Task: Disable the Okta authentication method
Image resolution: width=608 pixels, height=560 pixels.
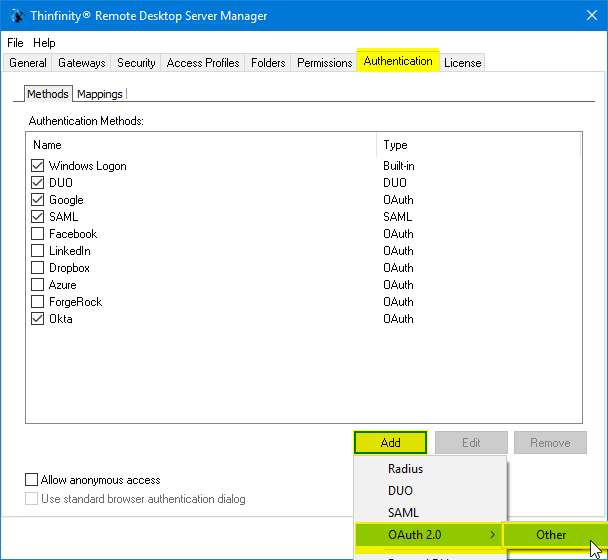Action: (38, 319)
